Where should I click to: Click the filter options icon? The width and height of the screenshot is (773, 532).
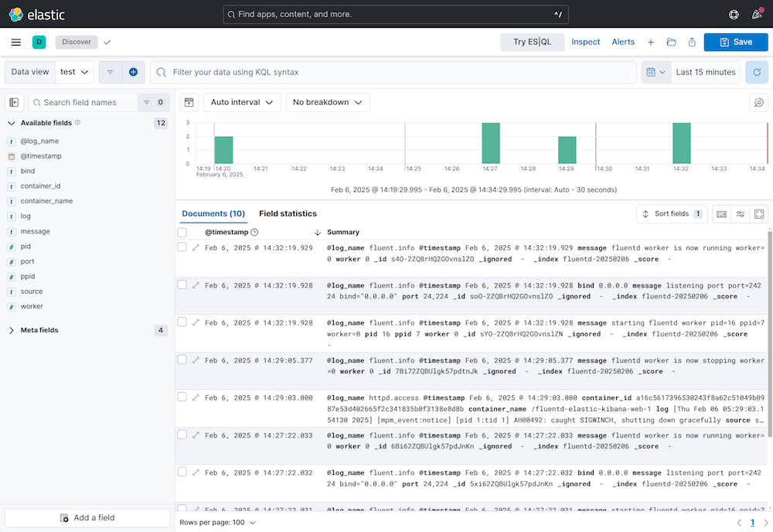click(110, 72)
